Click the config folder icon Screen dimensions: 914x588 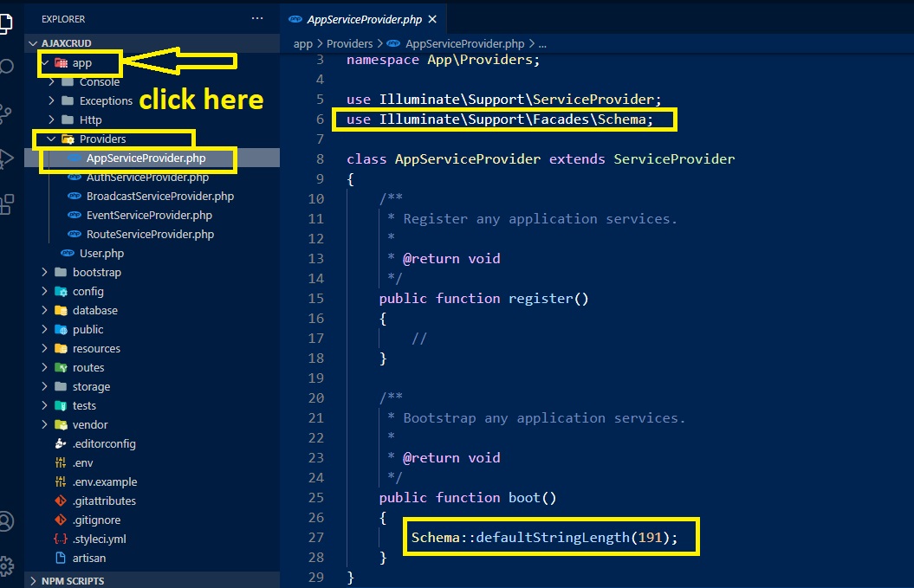(x=61, y=291)
